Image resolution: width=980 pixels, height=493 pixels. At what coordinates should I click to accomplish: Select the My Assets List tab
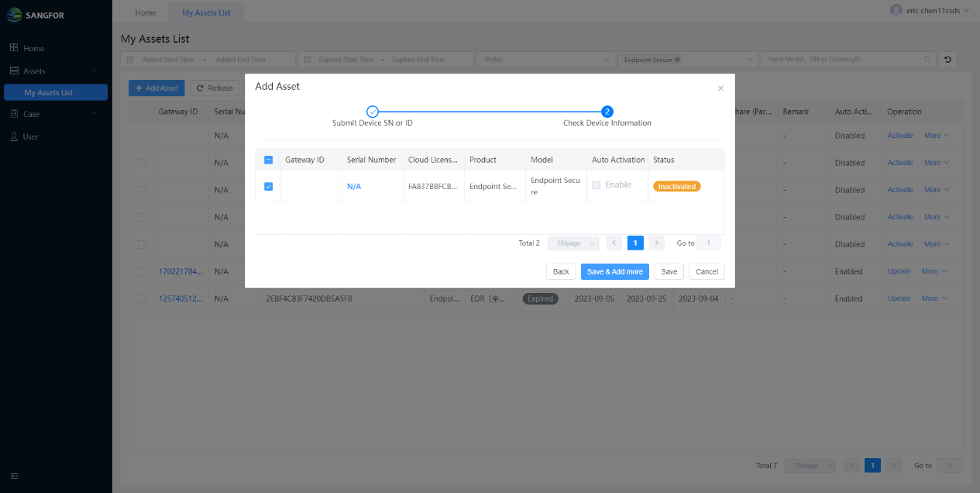(x=206, y=12)
